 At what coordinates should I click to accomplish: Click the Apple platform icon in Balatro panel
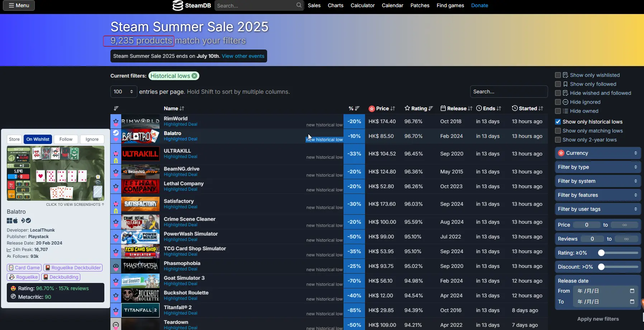pyautogui.click(x=15, y=220)
